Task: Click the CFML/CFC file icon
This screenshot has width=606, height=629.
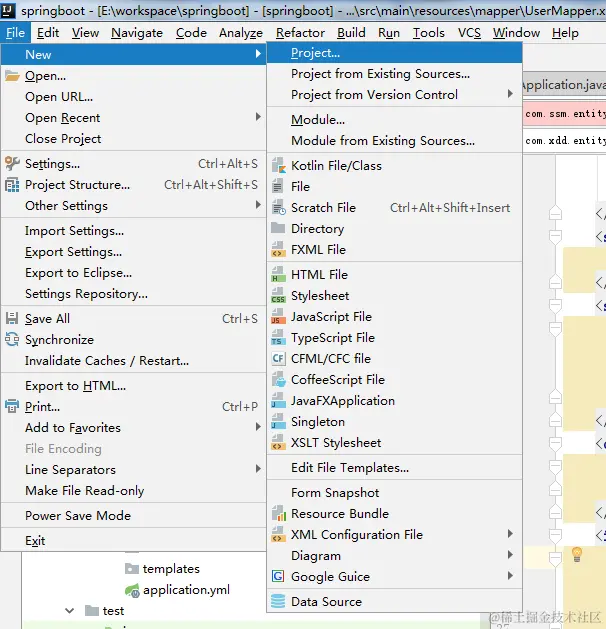Action: 278,358
